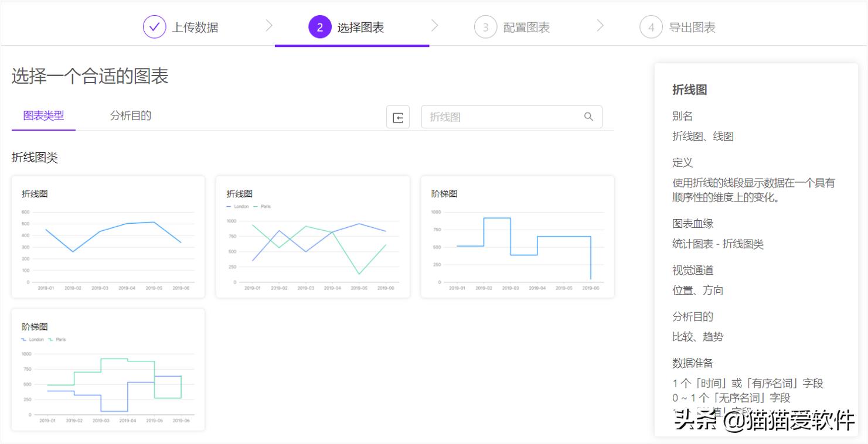The width and height of the screenshot is (868, 444).
Task: Click the magnifier icon in the search bar
Action: [x=588, y=117]
